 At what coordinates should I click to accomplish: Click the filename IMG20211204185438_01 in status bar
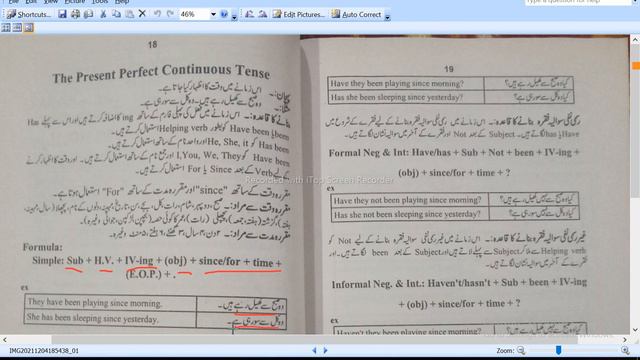44,351
